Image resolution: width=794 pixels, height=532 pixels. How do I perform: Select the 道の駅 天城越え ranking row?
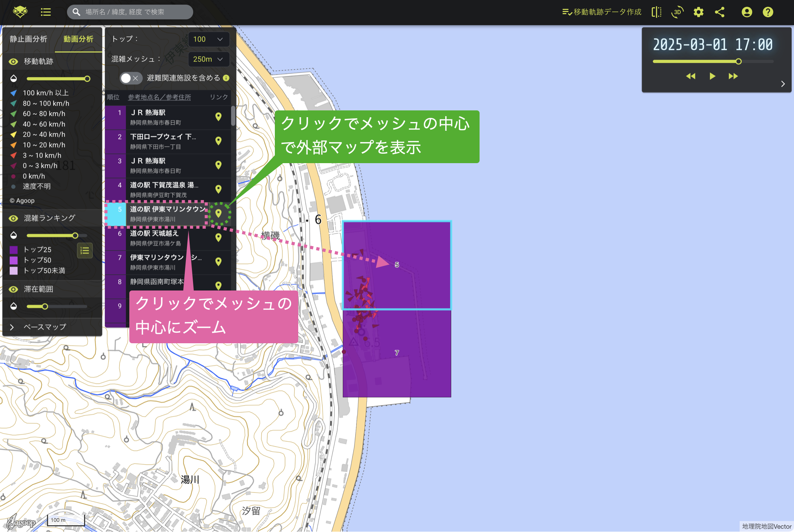click(x=168, y=238)
